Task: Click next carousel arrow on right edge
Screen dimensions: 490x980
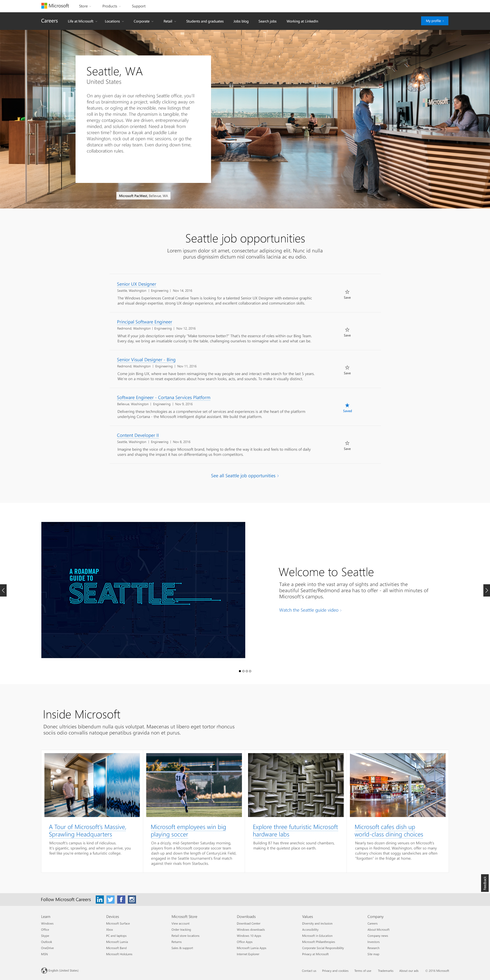Action: (x=486, y=590)
